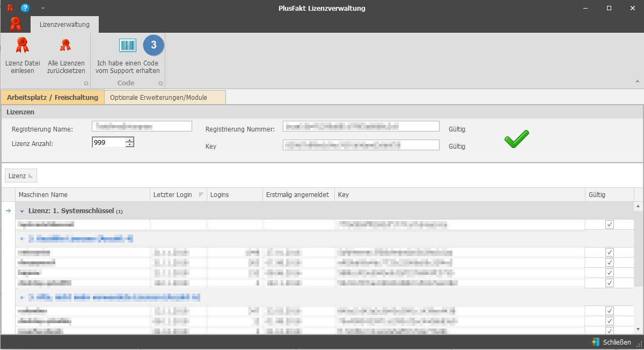Click the Key column header in grid
This screenshot has height=350, width=644.
pyautogui.click(x=459, y=194)
